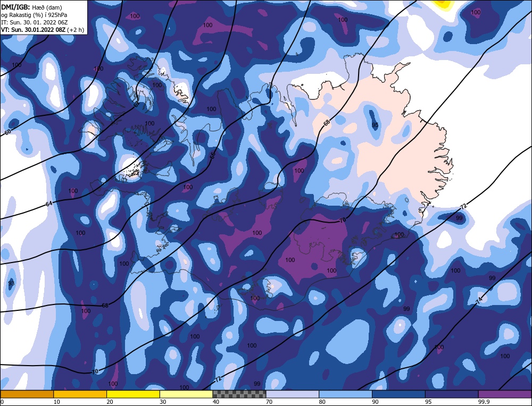Click the '64' contour line label
This screenshot has height=406, width=532.
tap(49, 204)
